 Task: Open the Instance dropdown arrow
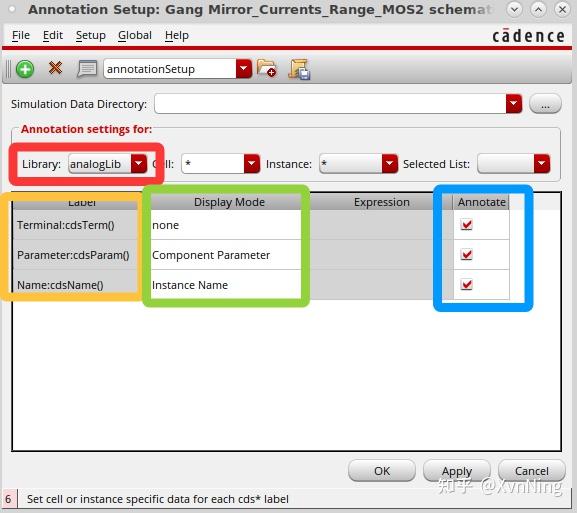point(390,164)
